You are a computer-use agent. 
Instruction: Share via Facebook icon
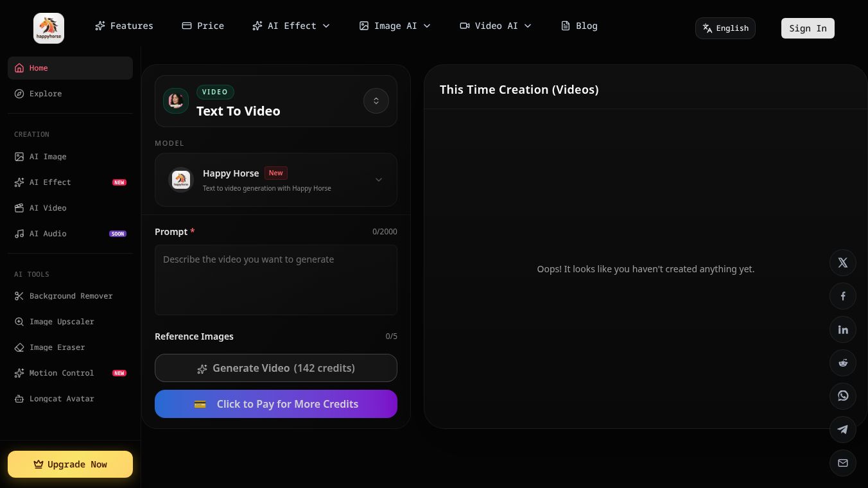point(843,296)
